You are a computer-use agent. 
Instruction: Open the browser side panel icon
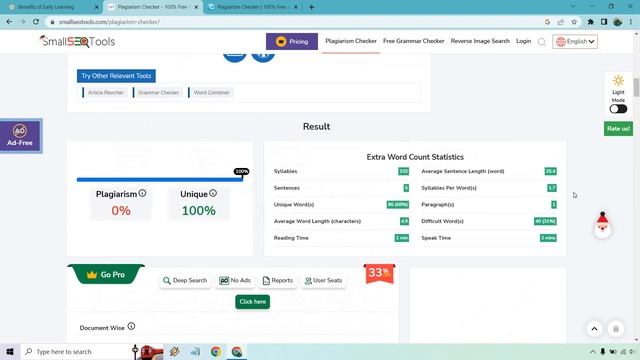[604, 22]
